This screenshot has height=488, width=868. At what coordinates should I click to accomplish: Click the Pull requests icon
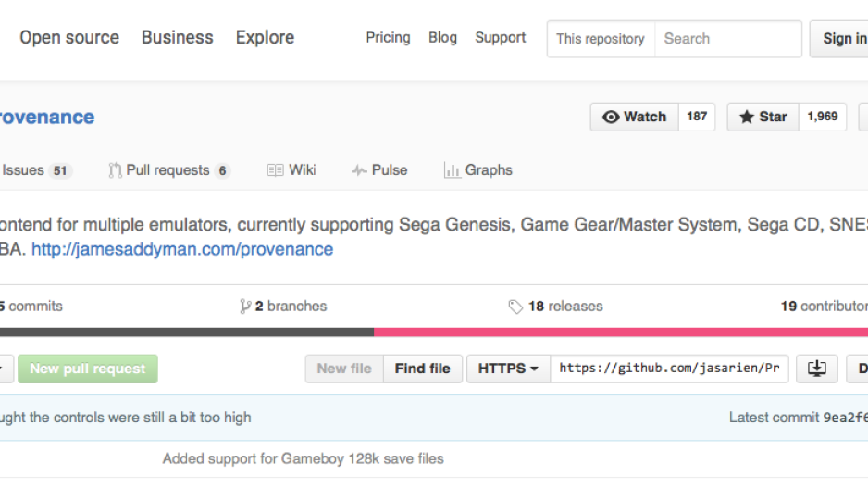[x=115, y=170]
